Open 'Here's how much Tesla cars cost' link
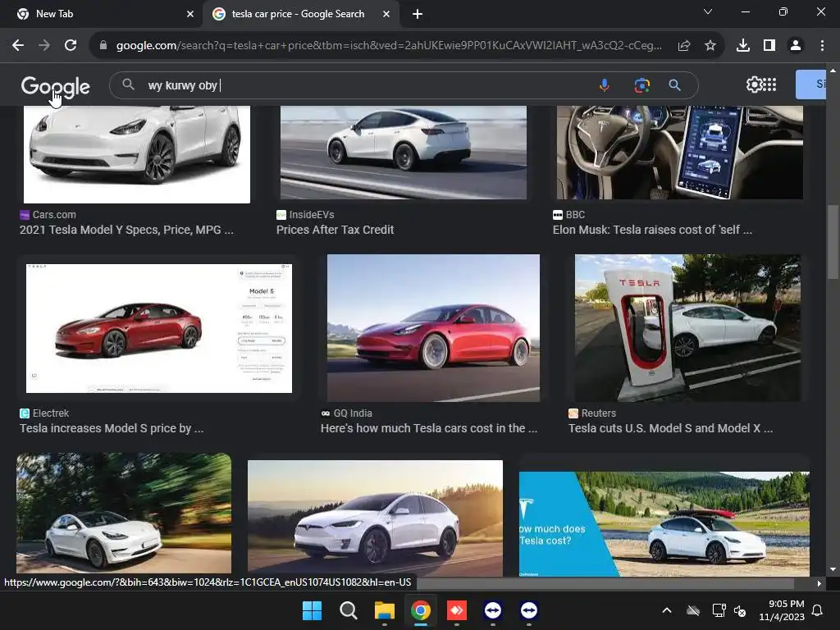 [x=428, y=428]
